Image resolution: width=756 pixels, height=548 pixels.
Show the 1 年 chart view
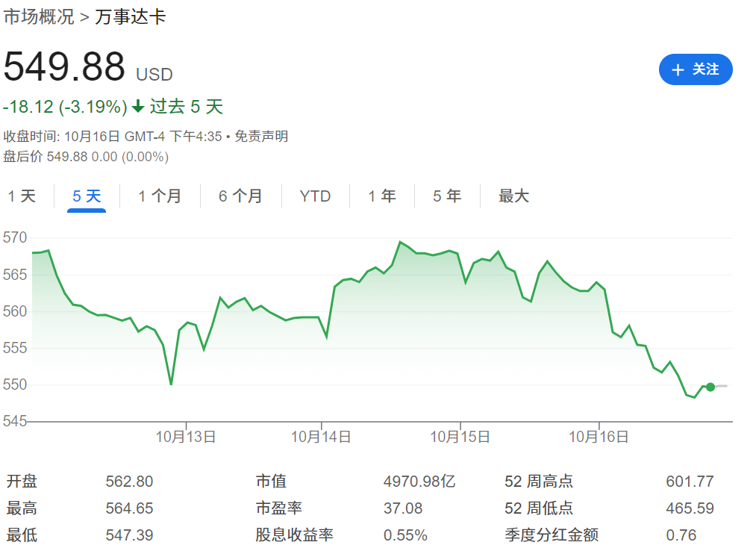pos(382,196)
